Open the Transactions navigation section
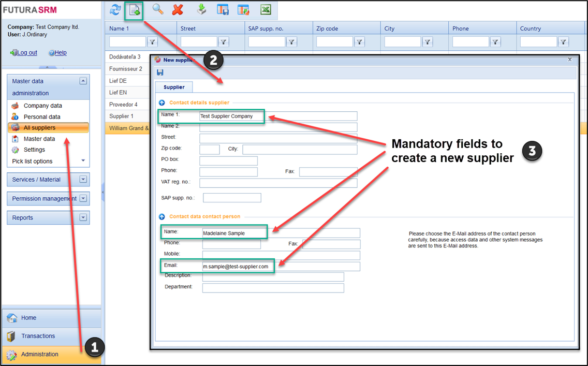The width and height of the screenshot is (588, 366). [x=38, y=336]
